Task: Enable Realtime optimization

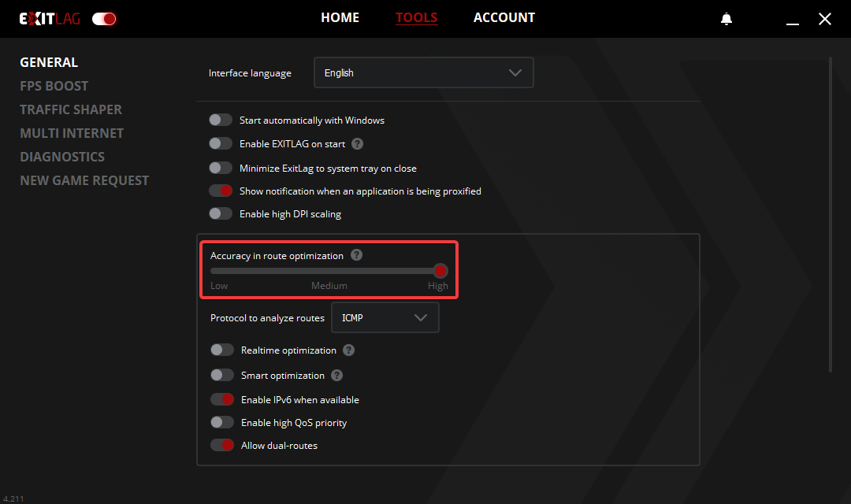Action: [x=222, y=350]
